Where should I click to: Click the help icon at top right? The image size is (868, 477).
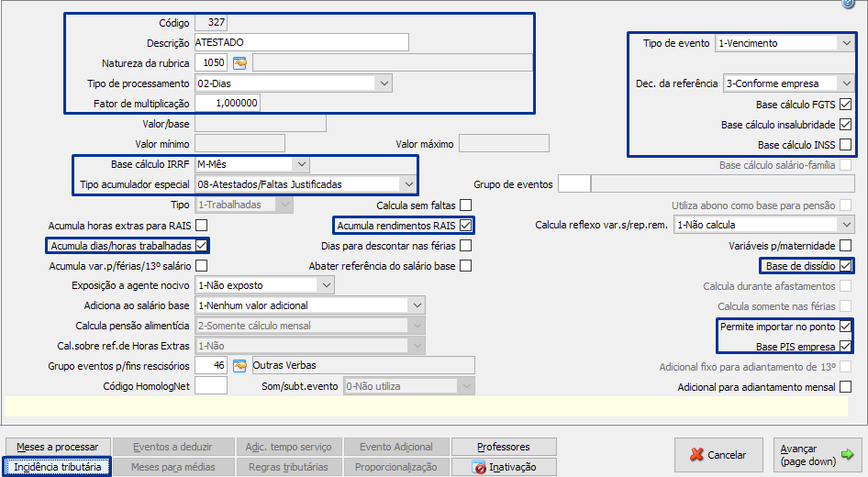(848, 4)
